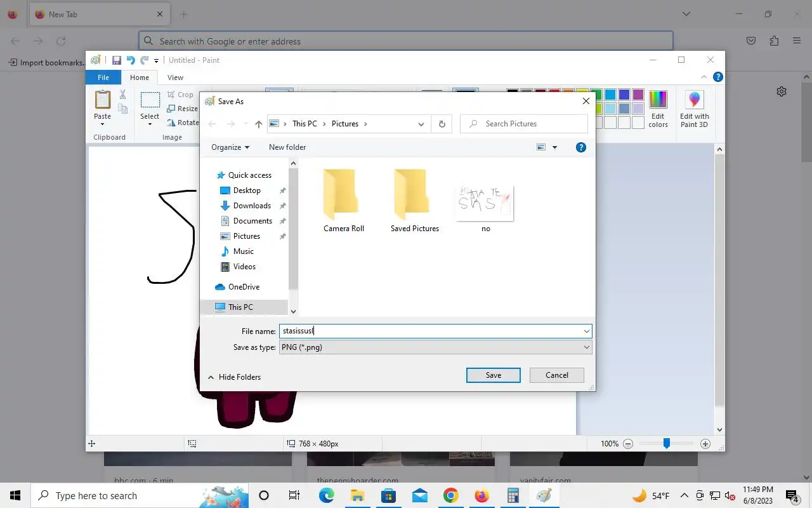The image size is (812, 508).
Task: Click the zoom in plus button in Paint
Action: pyautogui.click(x=705, y=444)
